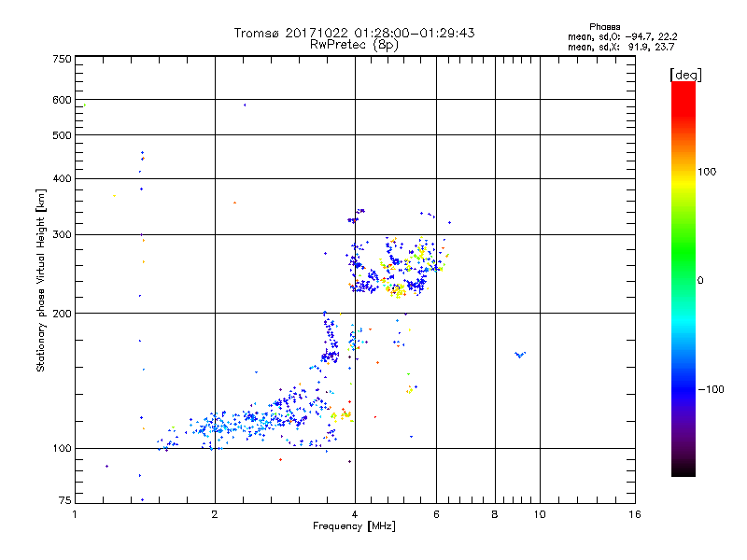This screenshot has height=560, width=747.
Task: Click the x-axis tick label '6'
Action: click(x=436, y=514)
